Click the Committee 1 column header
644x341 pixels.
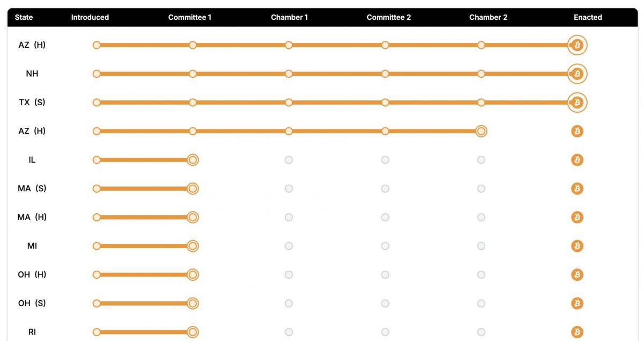click(190, 17)
